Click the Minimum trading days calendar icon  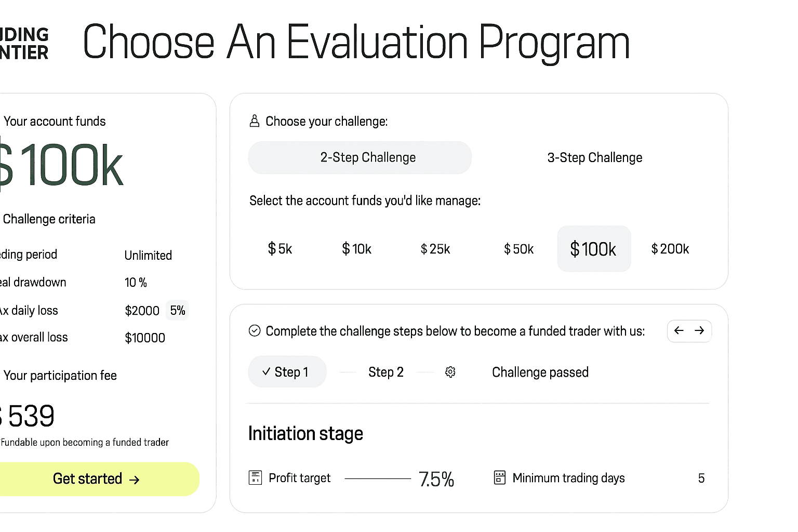[499, 477]
